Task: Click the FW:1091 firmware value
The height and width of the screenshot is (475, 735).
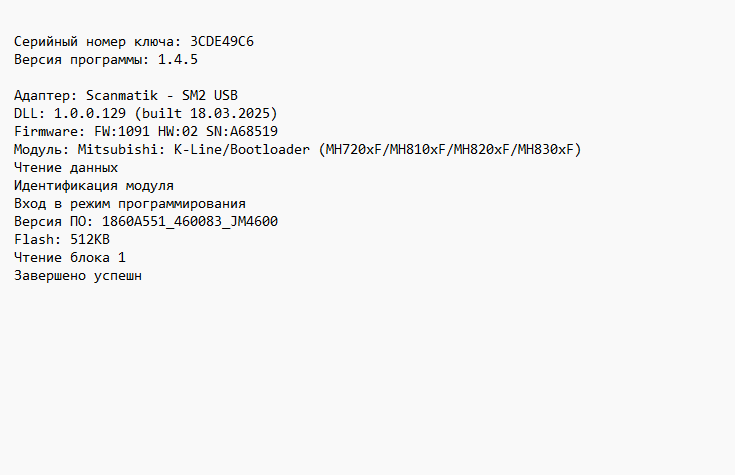Action: 120,132
